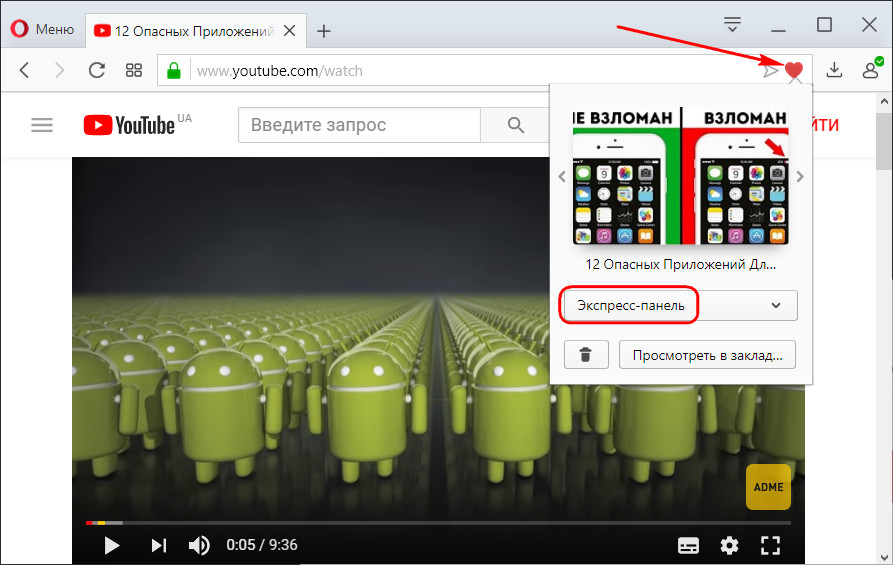
Task: Click the heart bookmark icon in address bar
Action: pos(794,70)
